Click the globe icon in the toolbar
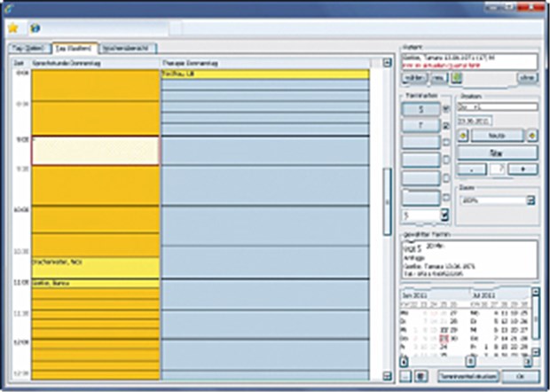The height and width of the screenshot is (392, 550). tap(35, 28)
